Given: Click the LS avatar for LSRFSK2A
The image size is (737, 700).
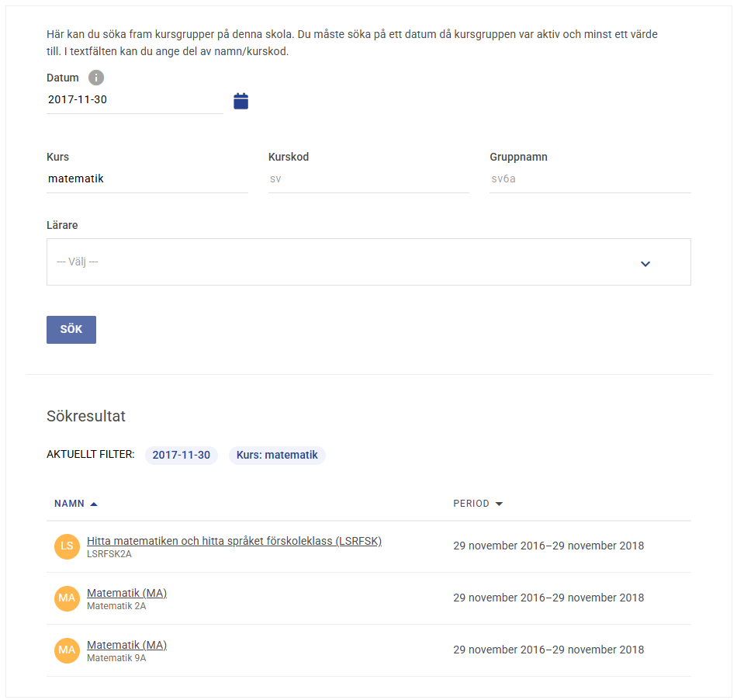Looking at the screenshot, I should (67, 546).
